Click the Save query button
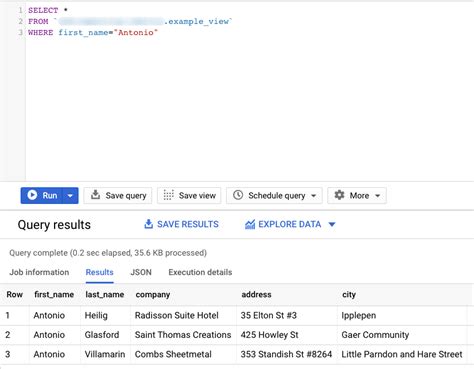The image size is (474, 369). [x=118, y=195]
